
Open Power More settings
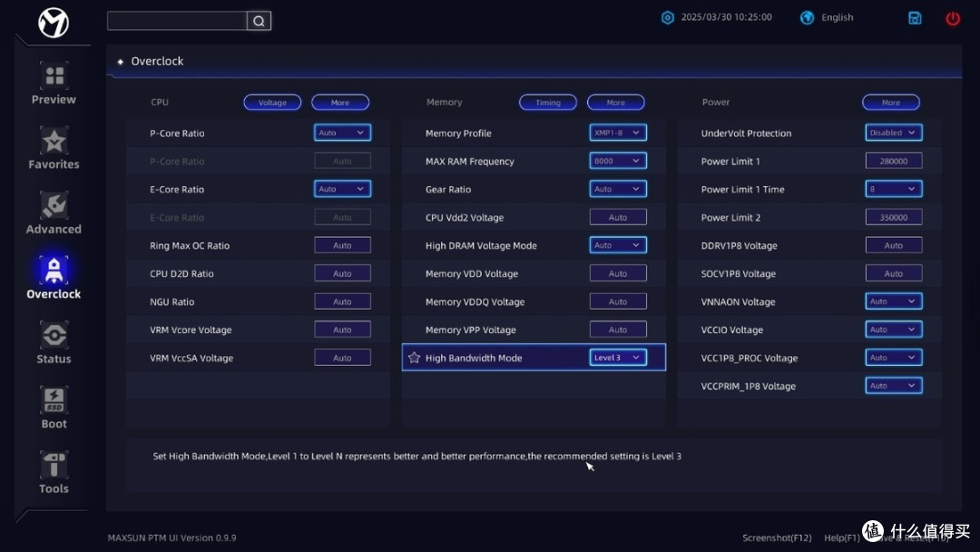891,103
